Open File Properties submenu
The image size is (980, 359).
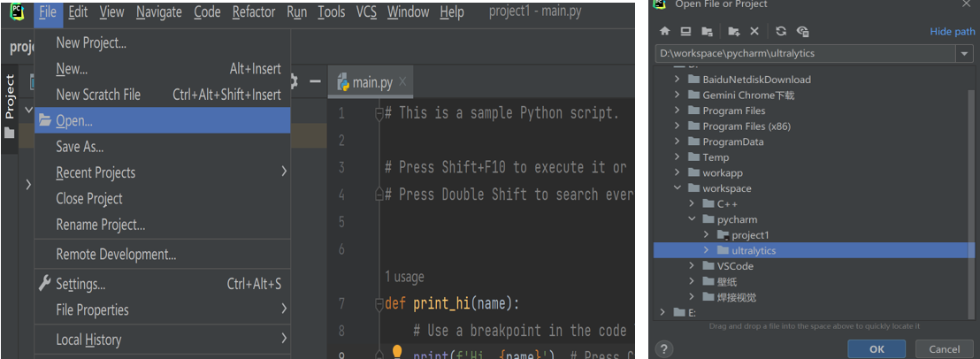pyautogui.click(x=163, y=309)
